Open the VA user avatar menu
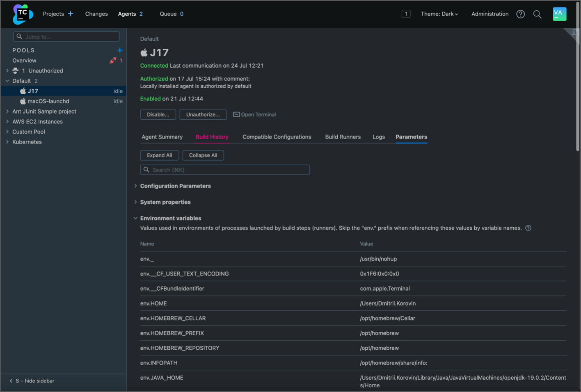Viewport: 581px width, 392px height. coord(559,14)
